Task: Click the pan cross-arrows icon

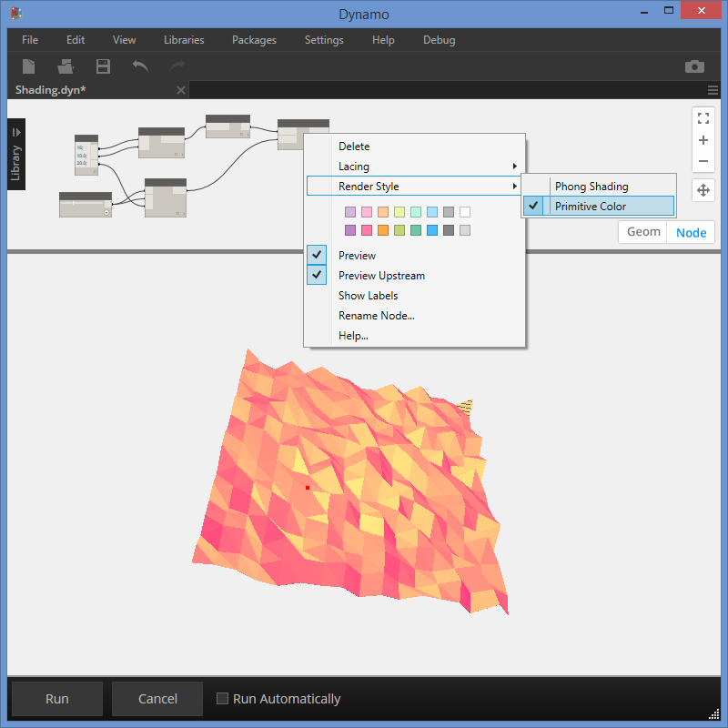Action: click(703, 190)
